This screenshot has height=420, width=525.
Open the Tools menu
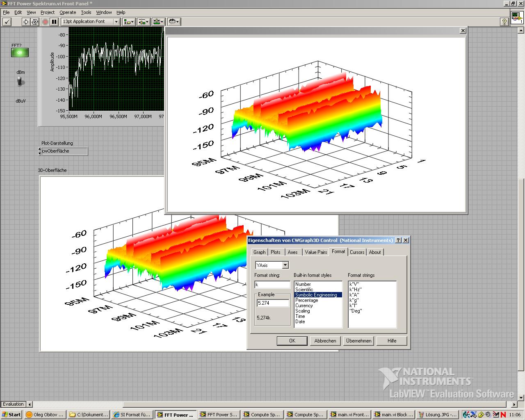(x=86, y=12)
